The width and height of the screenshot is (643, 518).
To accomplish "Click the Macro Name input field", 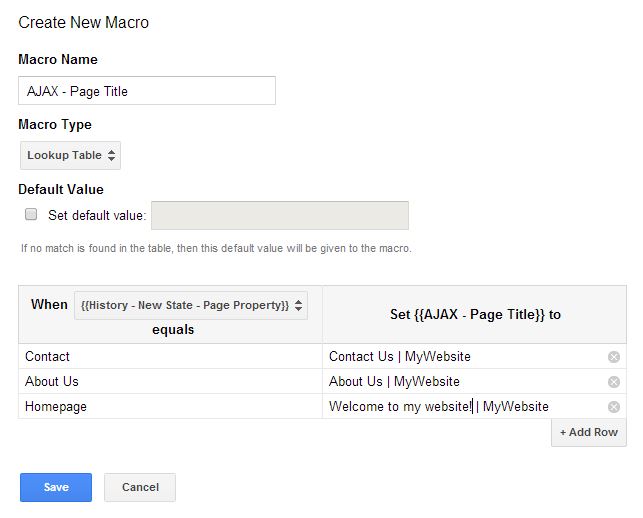I will 147,91.
